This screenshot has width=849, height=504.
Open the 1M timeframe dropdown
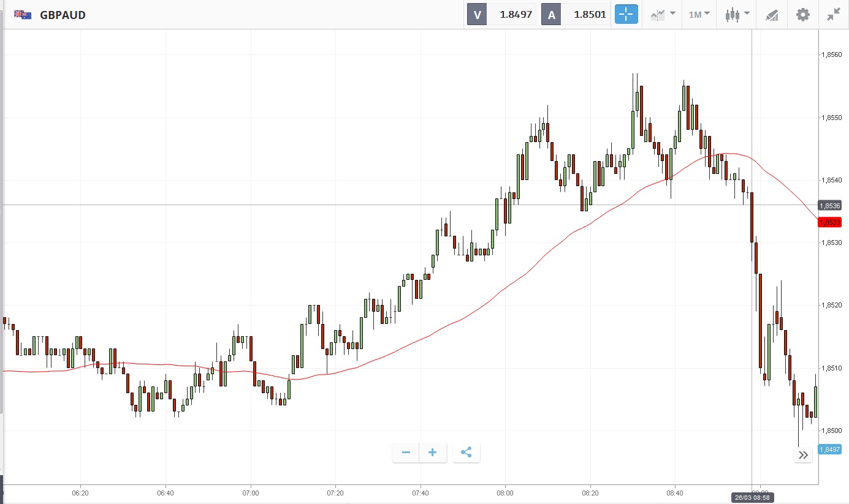699,15
